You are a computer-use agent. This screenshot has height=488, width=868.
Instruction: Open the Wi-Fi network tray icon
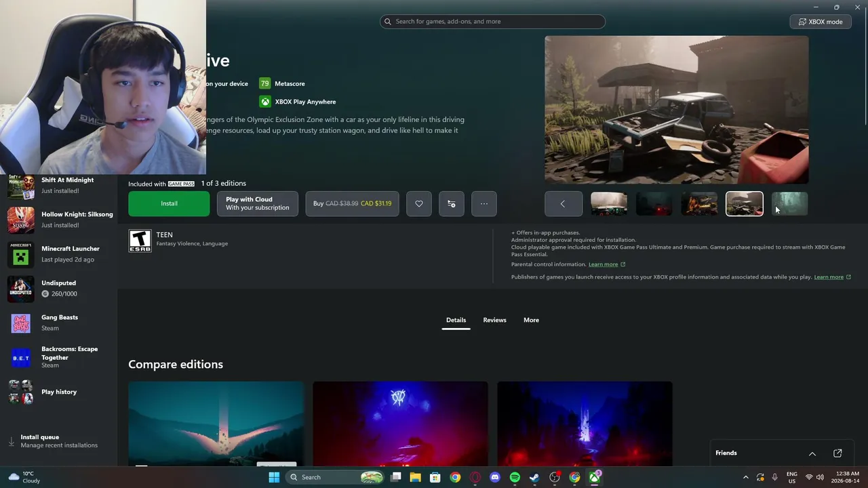tap(808, 477)
